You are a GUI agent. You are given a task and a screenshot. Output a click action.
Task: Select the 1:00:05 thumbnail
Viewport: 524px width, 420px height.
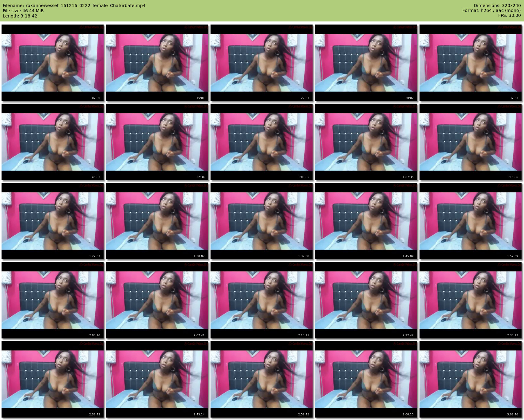pos(262,142)
